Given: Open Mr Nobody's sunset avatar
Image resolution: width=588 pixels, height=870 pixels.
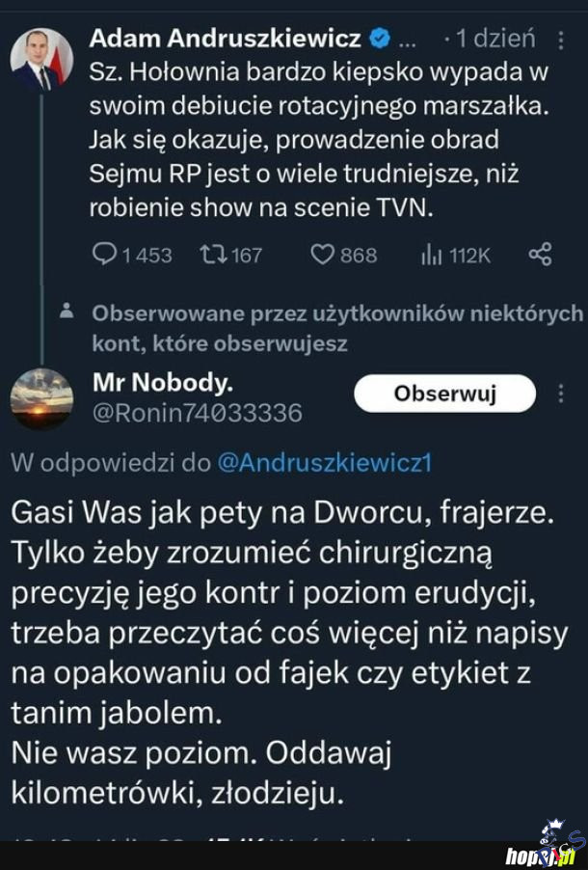Looking at the screenshot, I should 41,398.
